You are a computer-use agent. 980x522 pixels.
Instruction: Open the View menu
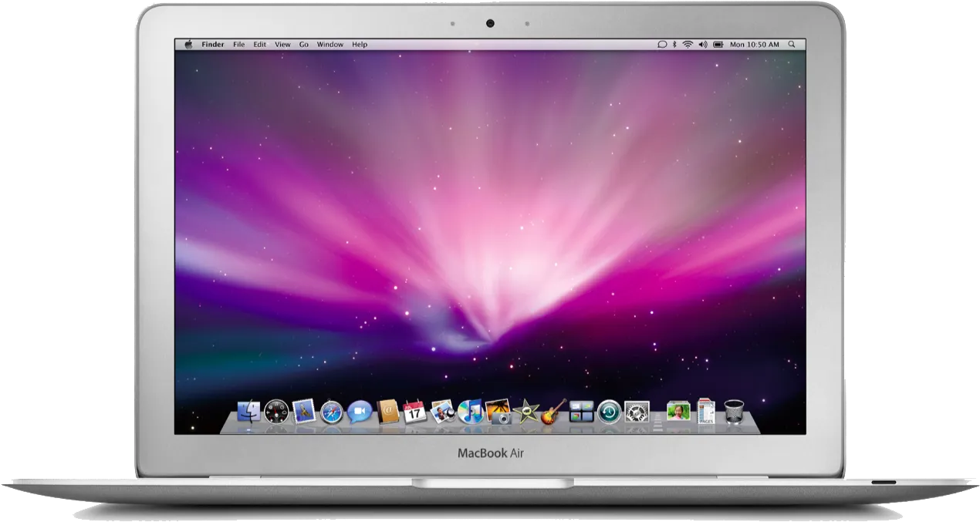click(282, 45)
